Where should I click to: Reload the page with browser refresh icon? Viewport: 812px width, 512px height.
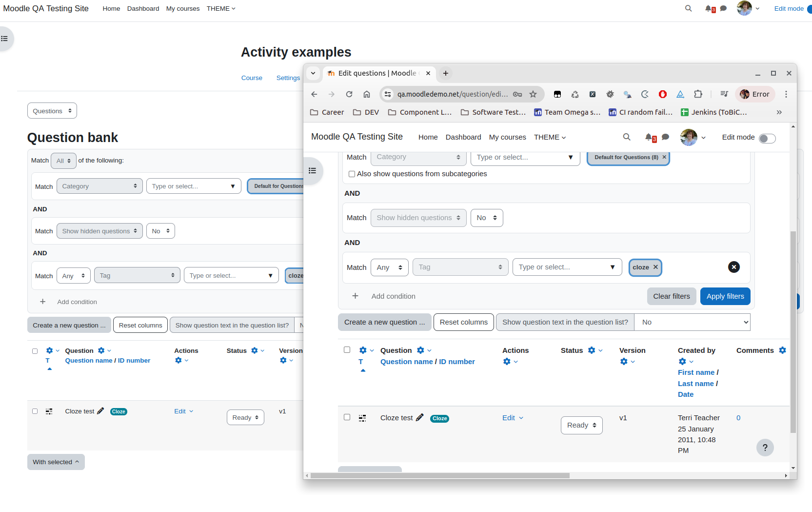tap(349, 94)
